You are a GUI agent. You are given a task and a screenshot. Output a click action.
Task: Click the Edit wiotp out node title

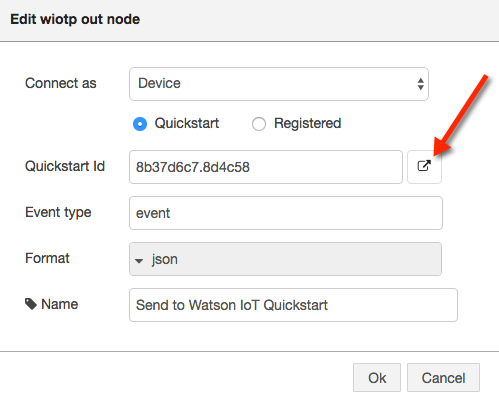coord(75,19)
